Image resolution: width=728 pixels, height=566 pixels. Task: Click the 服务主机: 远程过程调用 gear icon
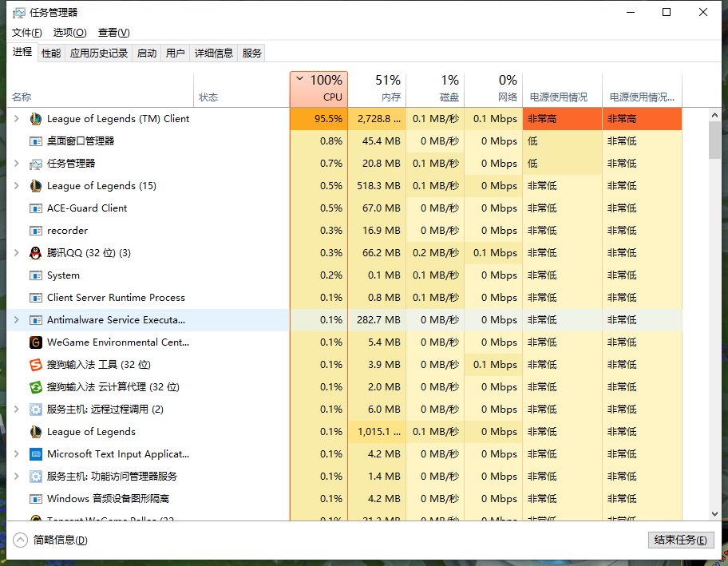pyautogui.click(x=35, y=410)
